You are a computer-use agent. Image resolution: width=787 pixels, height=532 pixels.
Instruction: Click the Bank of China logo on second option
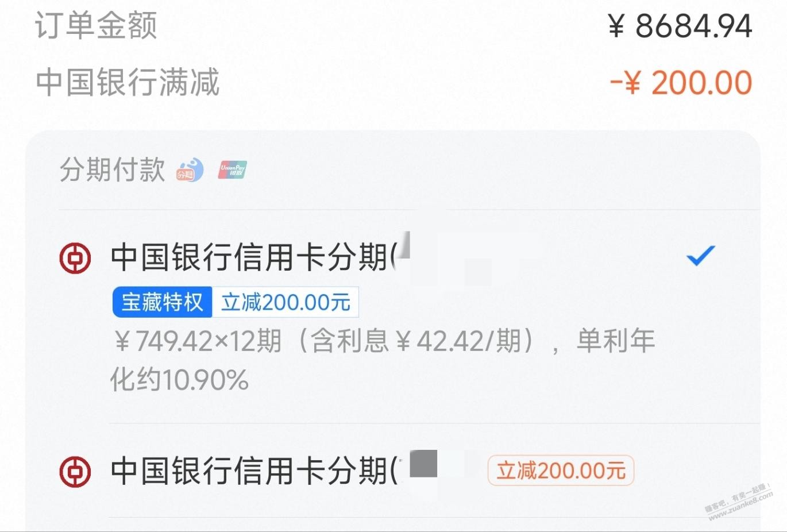tap(75, 472)
